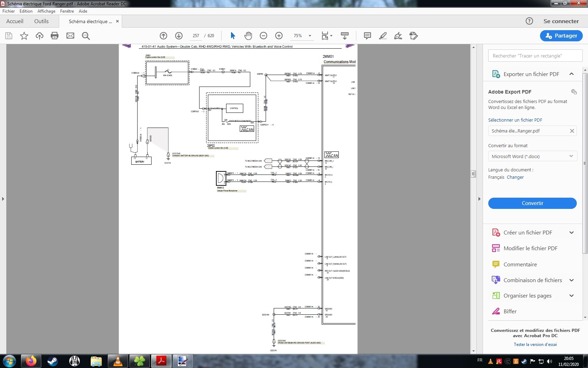Close the Schéma électrique tab
The height and width of the screenshot is (368, 588).
click(x=117, y=21)
